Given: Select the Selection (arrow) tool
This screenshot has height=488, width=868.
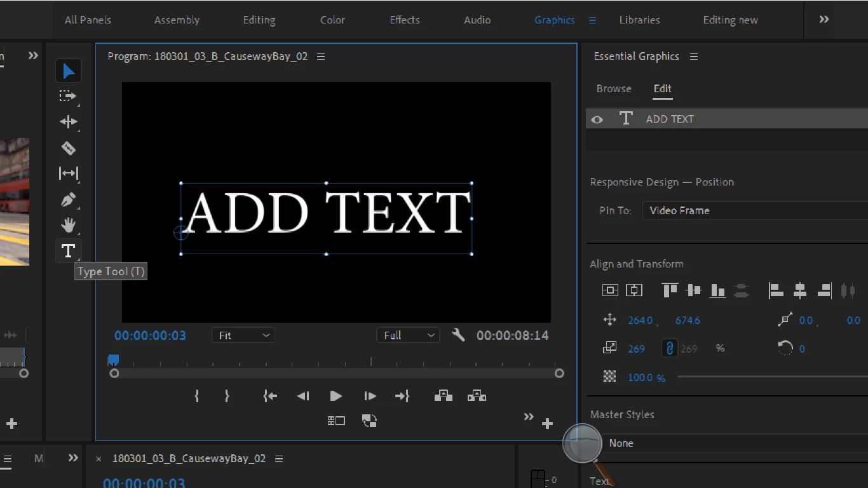Looking at the screenshot, I should click(68, 71).
